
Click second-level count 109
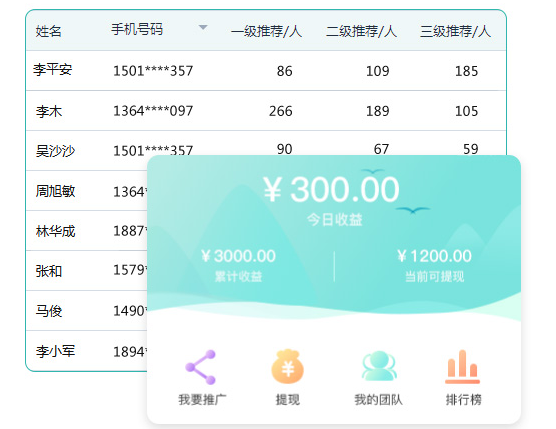click(x=377, y=71)
